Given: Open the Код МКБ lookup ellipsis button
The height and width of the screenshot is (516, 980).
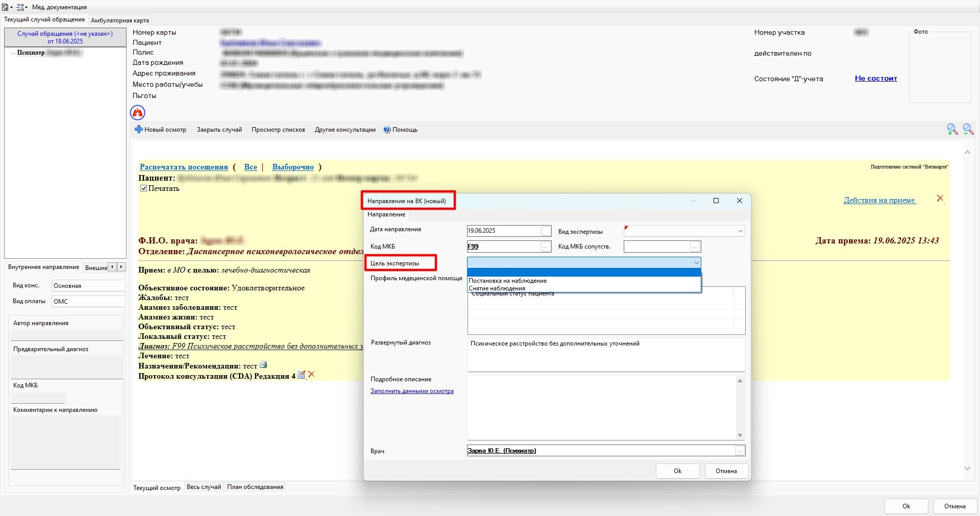Looking at the screenshot, I should click(546, 247).
